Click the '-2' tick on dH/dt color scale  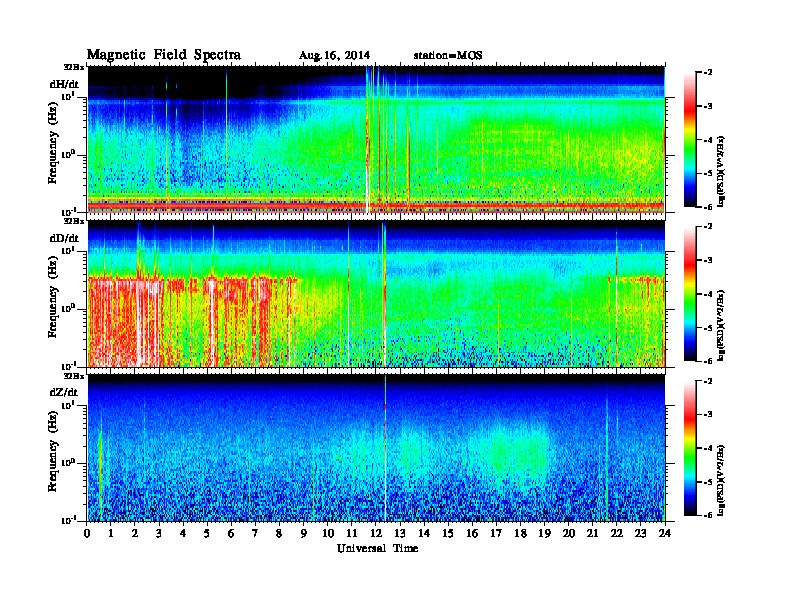(708, 72)
